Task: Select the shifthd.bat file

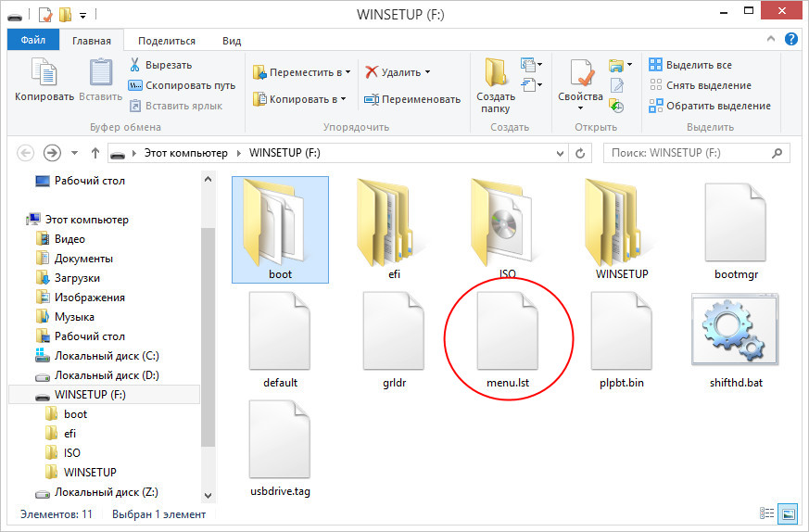Action: point(736,339)
